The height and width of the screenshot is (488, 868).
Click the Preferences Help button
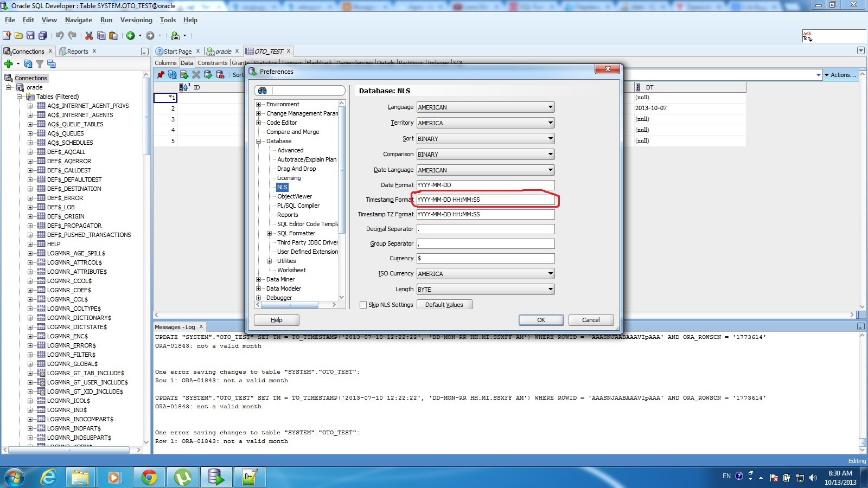point(277,320)
